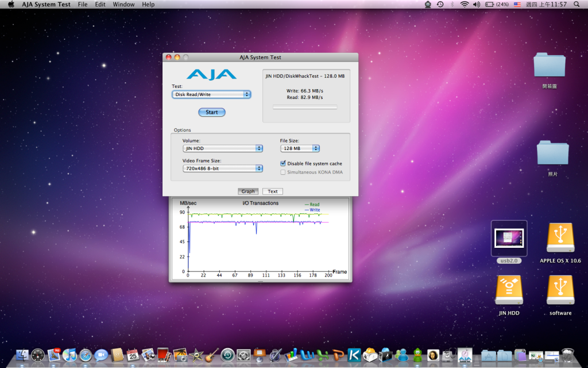The height and width of the screenshot is (368, 588).
Task: Open Microsoft Excel dock icon
Action: click(323, 355)
